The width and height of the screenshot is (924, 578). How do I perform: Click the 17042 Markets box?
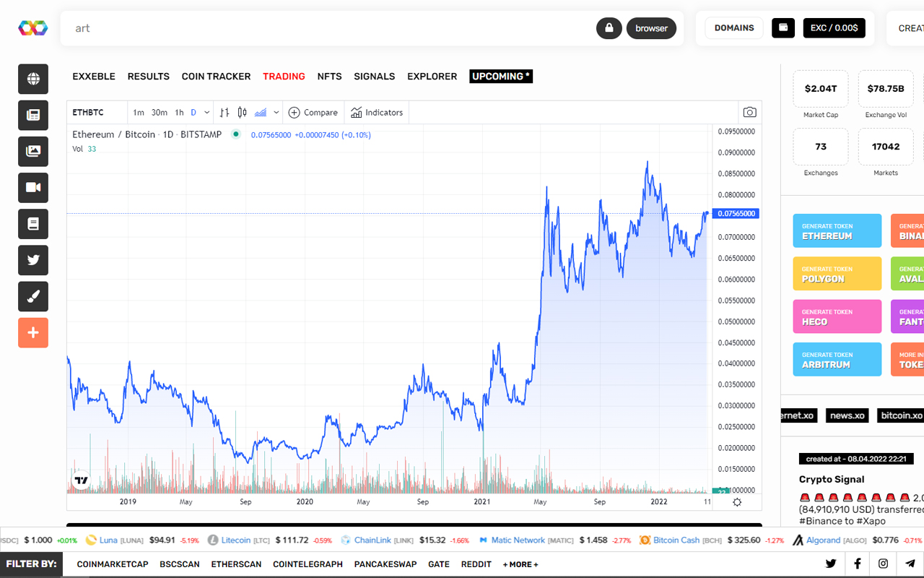click(x=886, y=147)
